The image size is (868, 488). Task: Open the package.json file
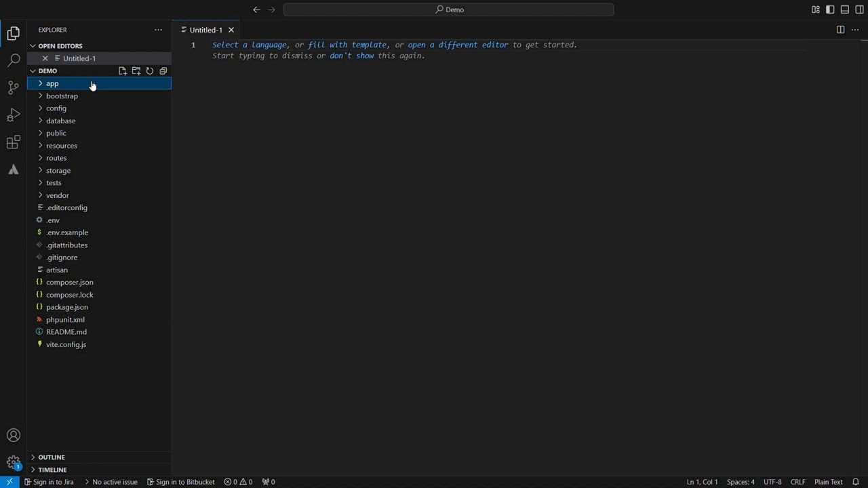(x=99, y=307)
